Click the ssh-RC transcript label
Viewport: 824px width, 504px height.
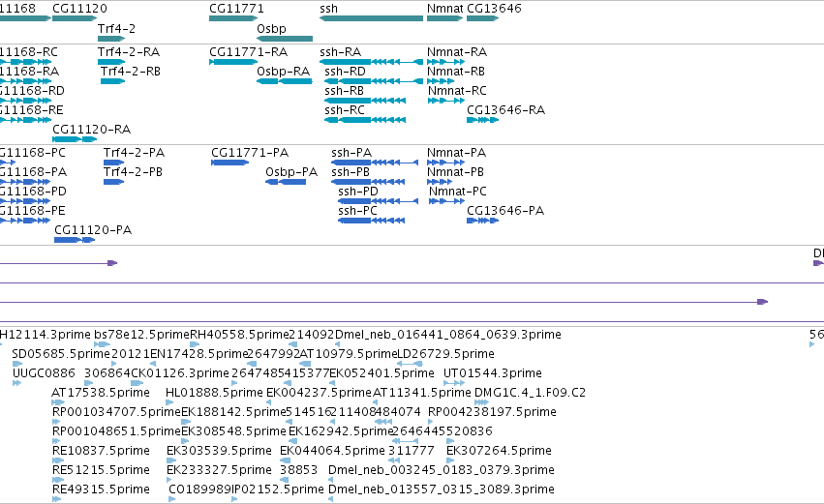pos(344,110)
